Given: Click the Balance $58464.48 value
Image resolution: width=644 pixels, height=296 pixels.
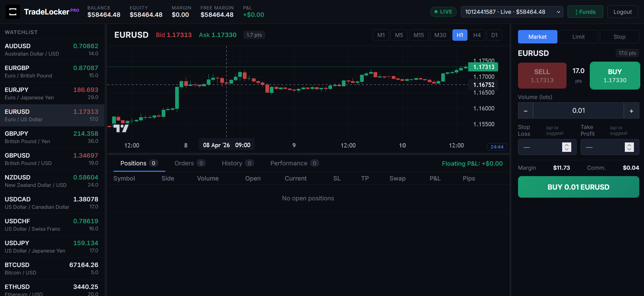Looking at the screenshot, I should pyautogui.click(x=104, y=15).
